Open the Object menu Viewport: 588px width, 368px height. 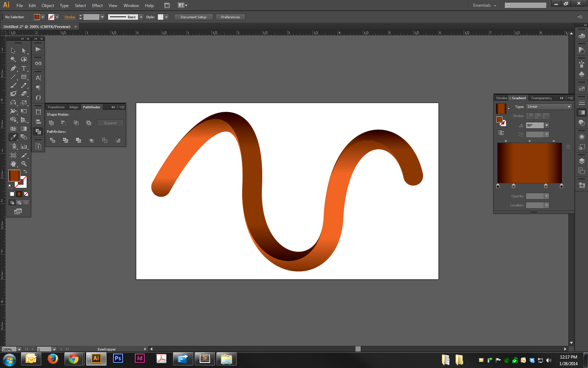(48, 5)
